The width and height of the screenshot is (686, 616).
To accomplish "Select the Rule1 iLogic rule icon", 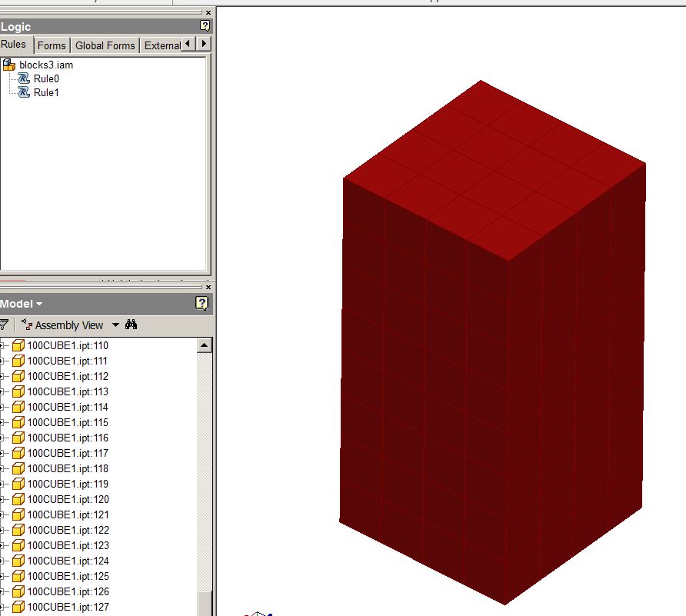I will 24,92.
